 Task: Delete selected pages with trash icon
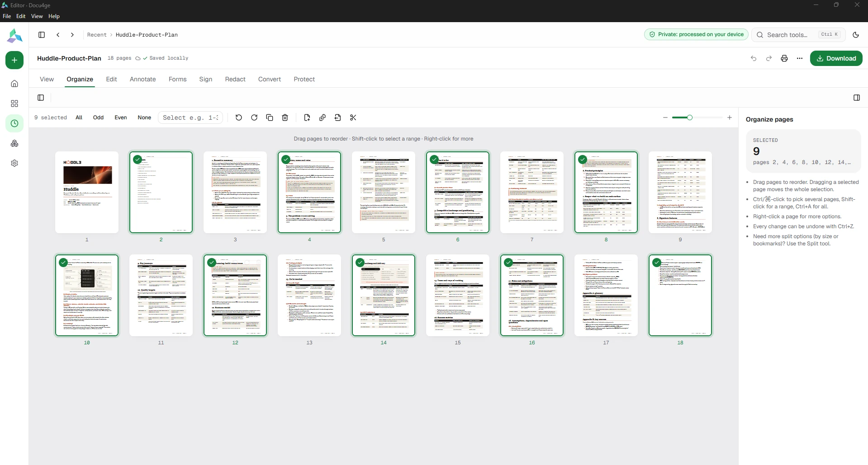(x=285, y=117)
